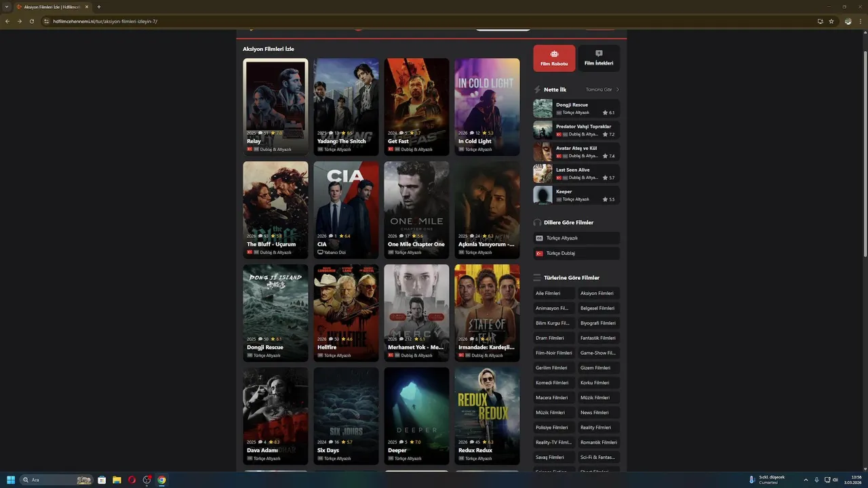Image resolution: width=868 pixels, height=488 pixels.
Task: Open Yadang: The Snitch movie card
Action: [346, 106]
